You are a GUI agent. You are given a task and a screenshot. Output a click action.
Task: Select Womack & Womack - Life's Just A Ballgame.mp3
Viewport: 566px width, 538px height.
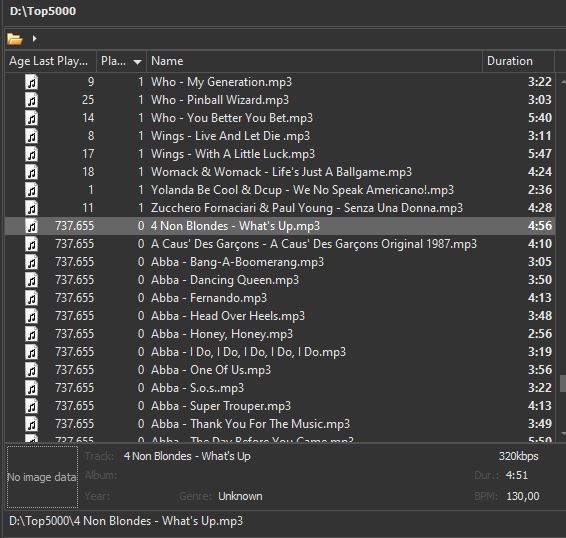281,172
